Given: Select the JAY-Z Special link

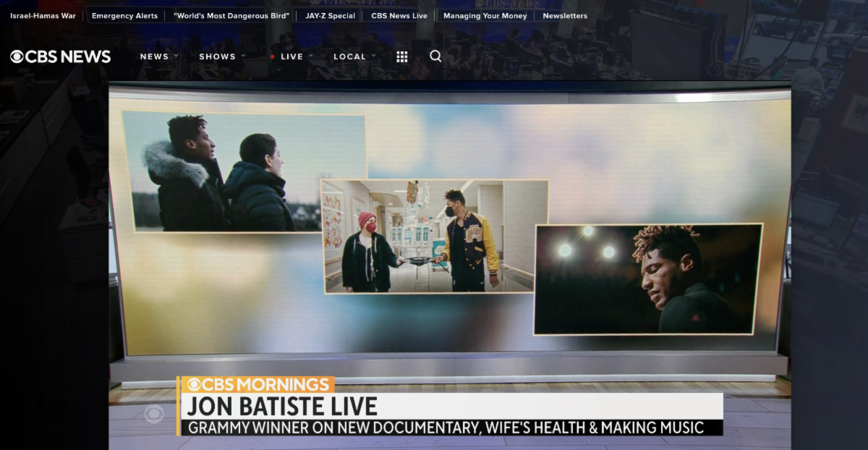Looking at the screenshot, I should [330, 16].
